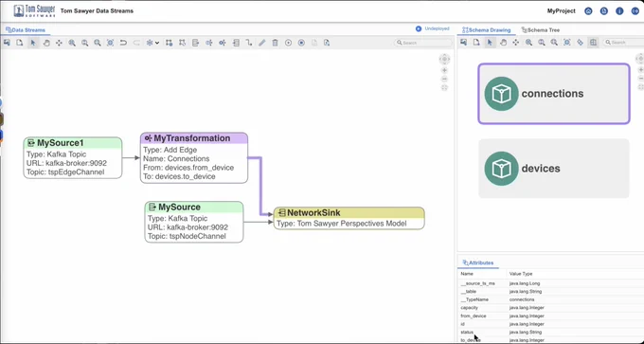Select the MySource node with tspNodeChannel

(x=194, y=222)
